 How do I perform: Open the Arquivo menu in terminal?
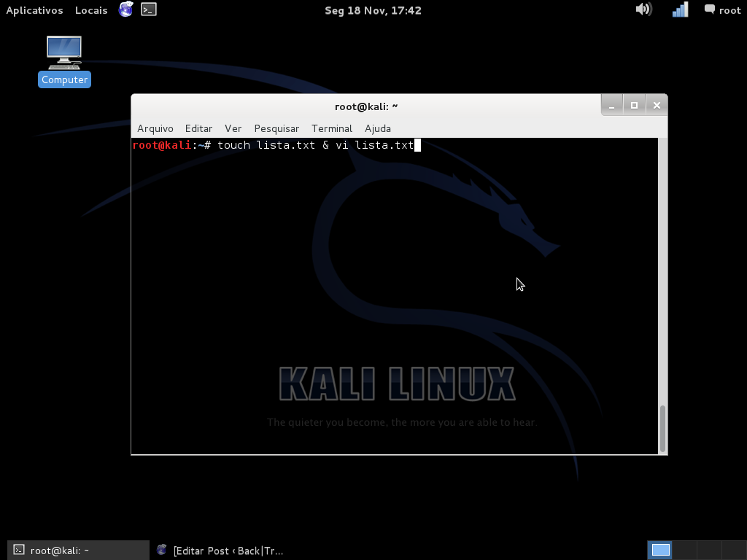[155, 128]
